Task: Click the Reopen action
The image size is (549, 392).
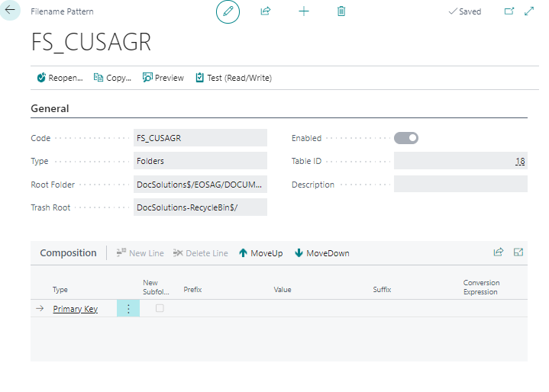Action: point(60,78)
